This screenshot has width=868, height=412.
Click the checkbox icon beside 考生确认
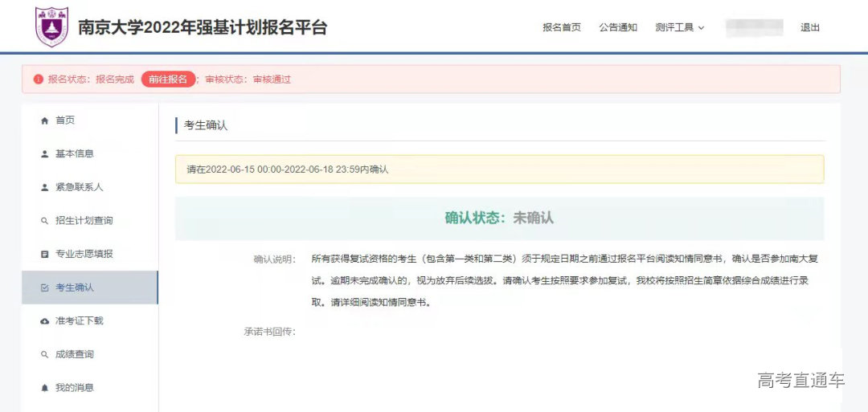click(45, 288)
